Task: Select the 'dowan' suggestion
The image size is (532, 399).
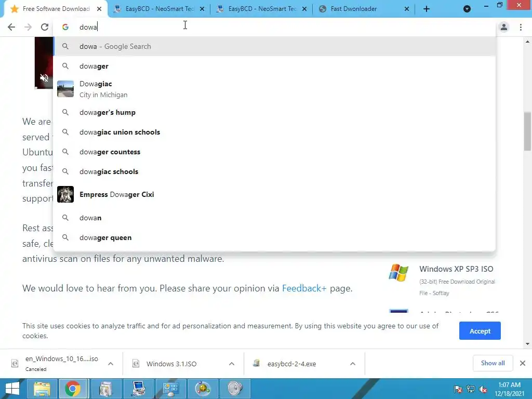Action: (274, 218)
